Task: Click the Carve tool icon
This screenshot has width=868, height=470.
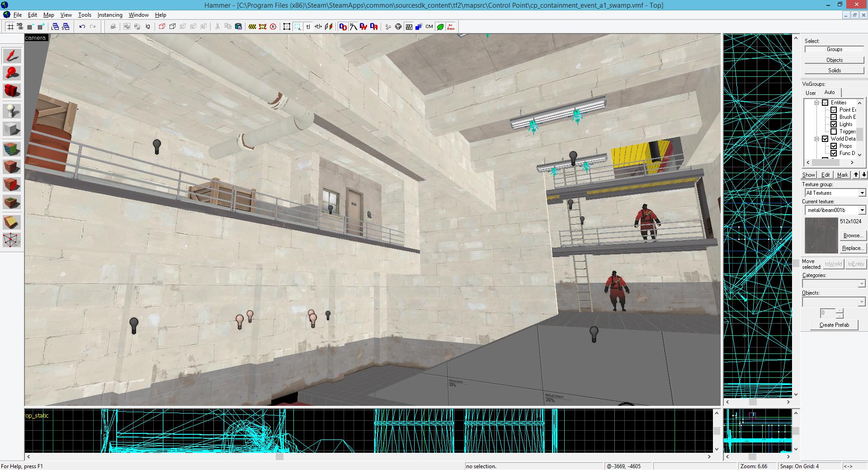Action: [113, 27]
